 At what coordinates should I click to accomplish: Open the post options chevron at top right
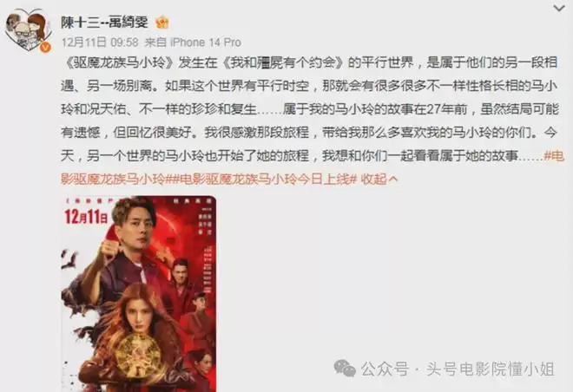pyautogui.click(x=559, y=8)
